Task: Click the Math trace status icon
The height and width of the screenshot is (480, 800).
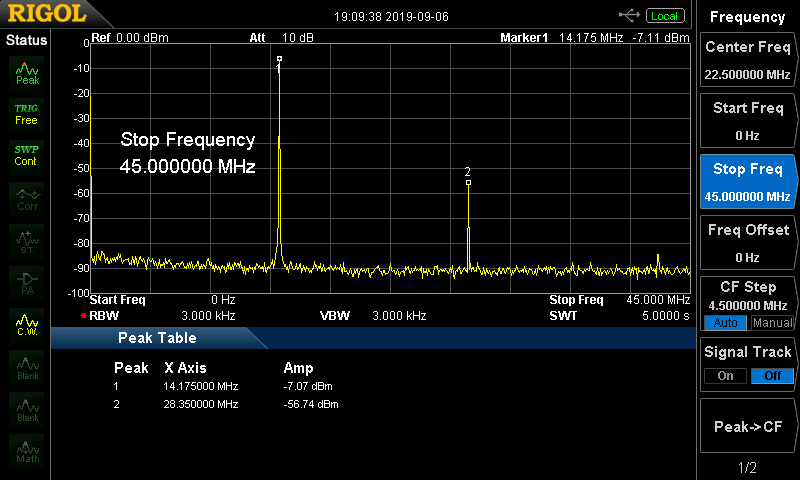Action: coord(27,452)
